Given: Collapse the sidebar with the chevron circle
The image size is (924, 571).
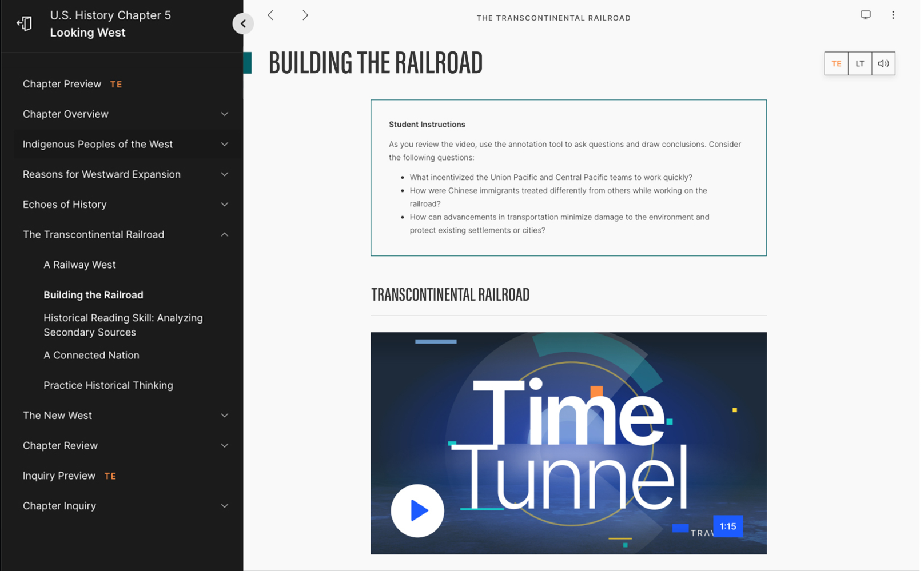Looking at the screenshot, I should 244,23.
